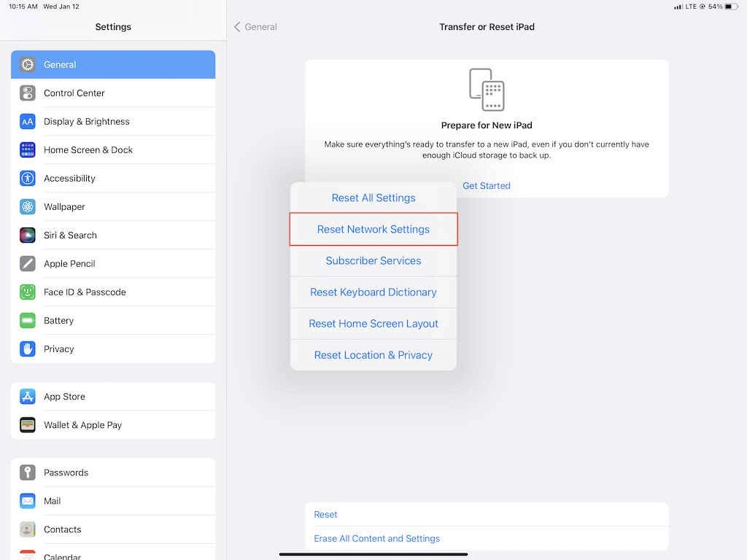747x560 pixels.
Task: Click Erase All Content and Settings
Action: click(x=377, y=538)
